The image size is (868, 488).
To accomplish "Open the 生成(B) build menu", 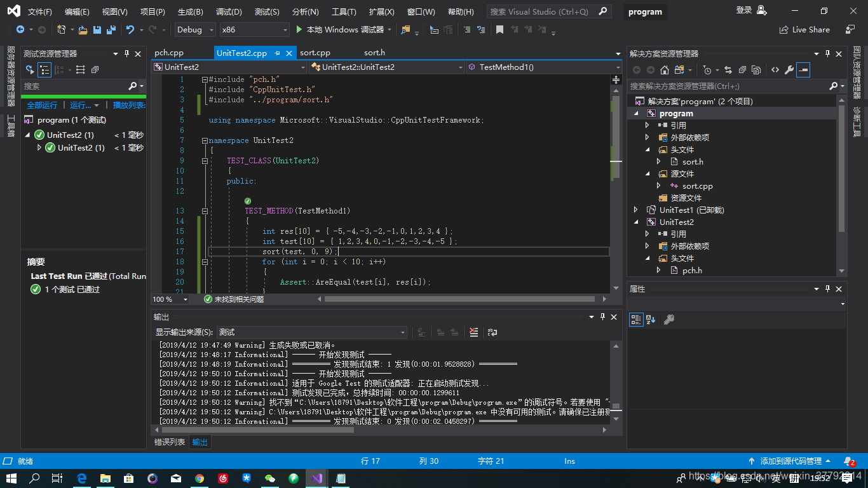I will (190, 12).
